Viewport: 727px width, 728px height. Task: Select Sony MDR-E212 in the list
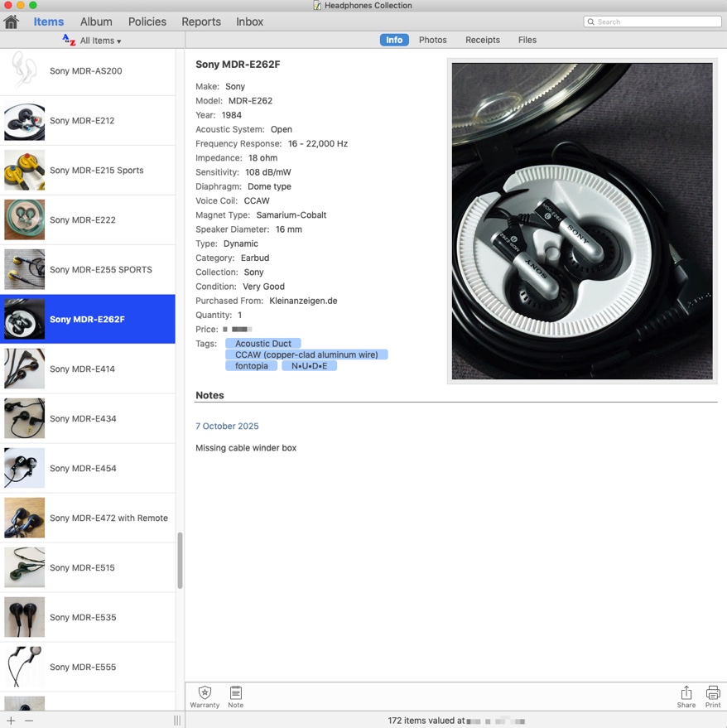[x=88, y=121]
